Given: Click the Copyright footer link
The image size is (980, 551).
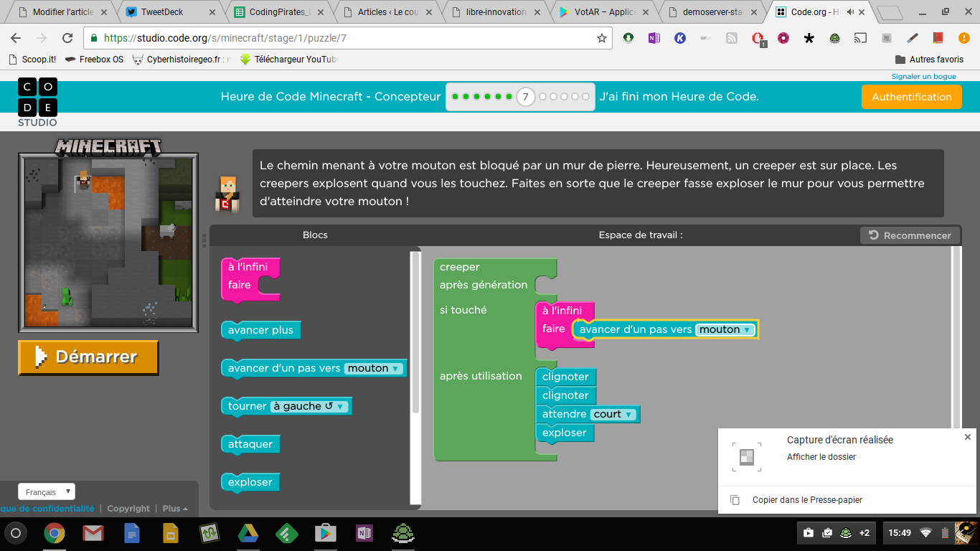Looking at the screenshot, I should tap(128, 509).
